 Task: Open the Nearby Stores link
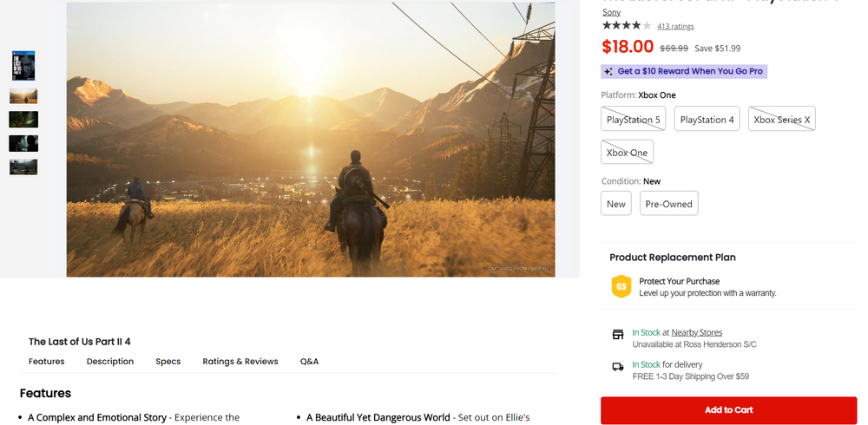tap(696, 333)
